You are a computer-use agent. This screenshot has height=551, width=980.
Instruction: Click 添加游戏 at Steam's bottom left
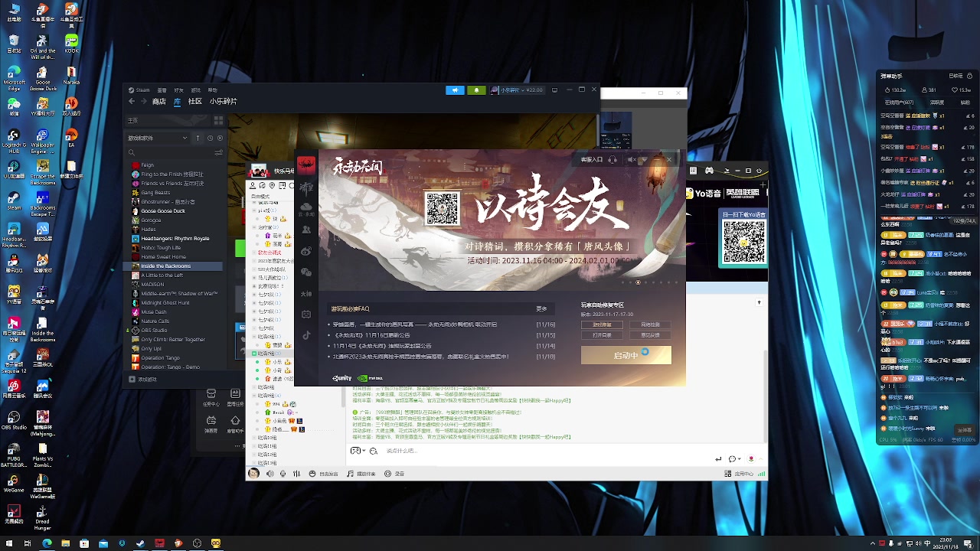pyautogui.click(x=142, y=379)
